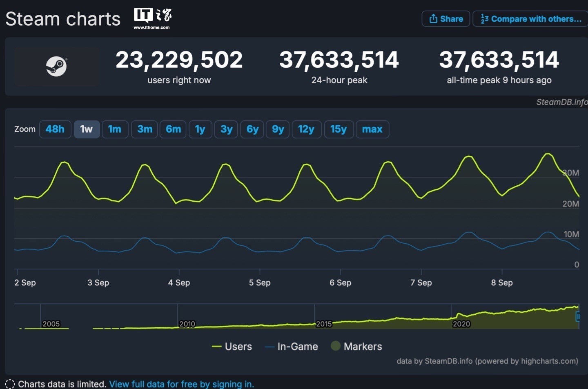The width and height of the screenshot is (588, 389).
Task: Set chart zoom to 3m
Action: 145,129
